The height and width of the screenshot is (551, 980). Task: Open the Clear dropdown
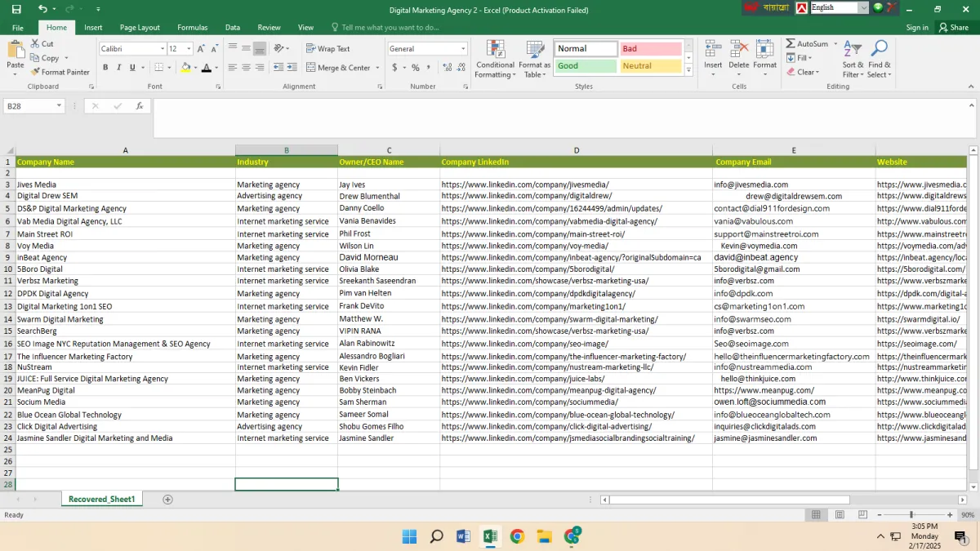click(803, 72)
